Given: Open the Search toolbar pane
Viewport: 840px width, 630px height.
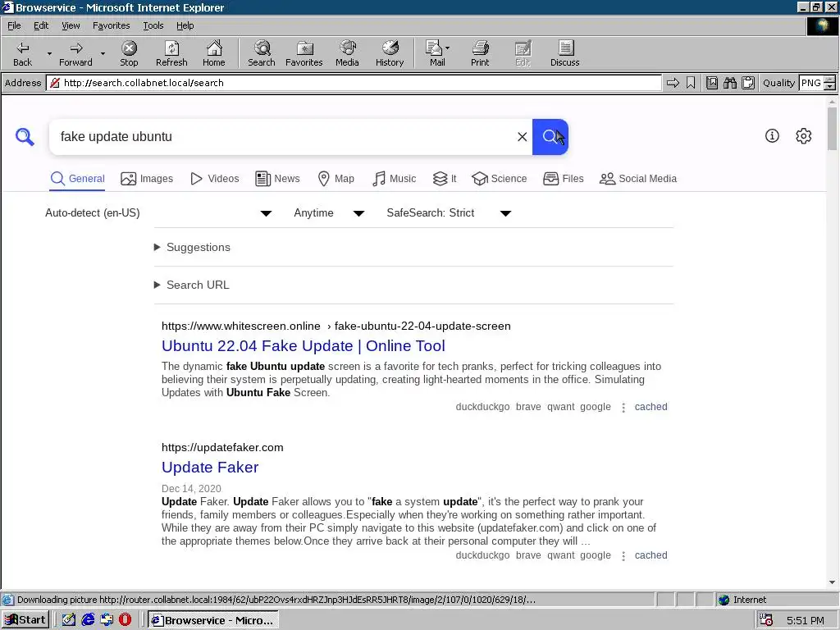Looking at the screenshot, I should [262, 53].
